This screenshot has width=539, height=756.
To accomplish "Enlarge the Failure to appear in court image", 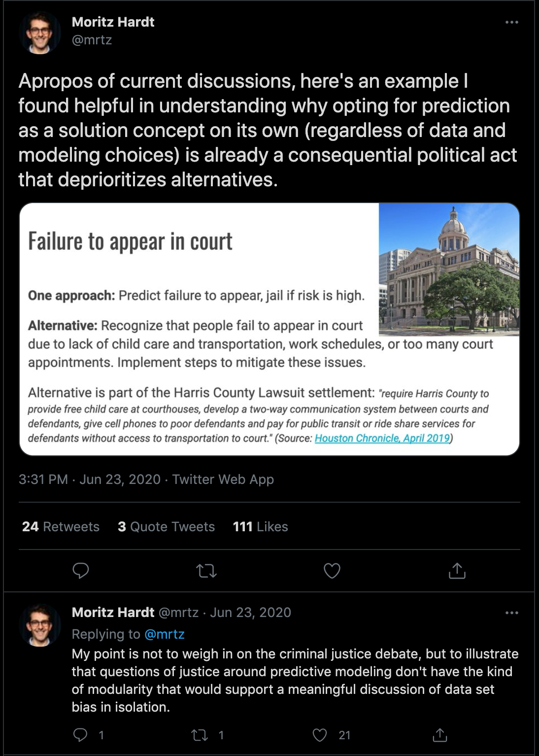I will pyautogui.click(x=269, y=329).
